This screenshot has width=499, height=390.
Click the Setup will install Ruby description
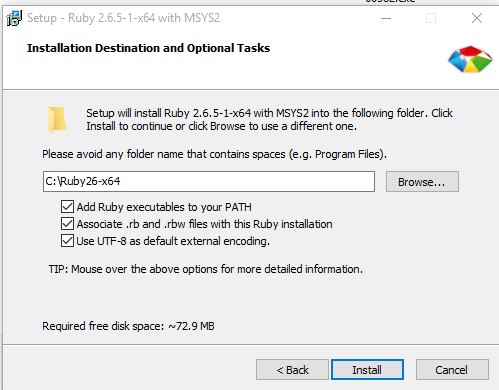click(269, 120)
